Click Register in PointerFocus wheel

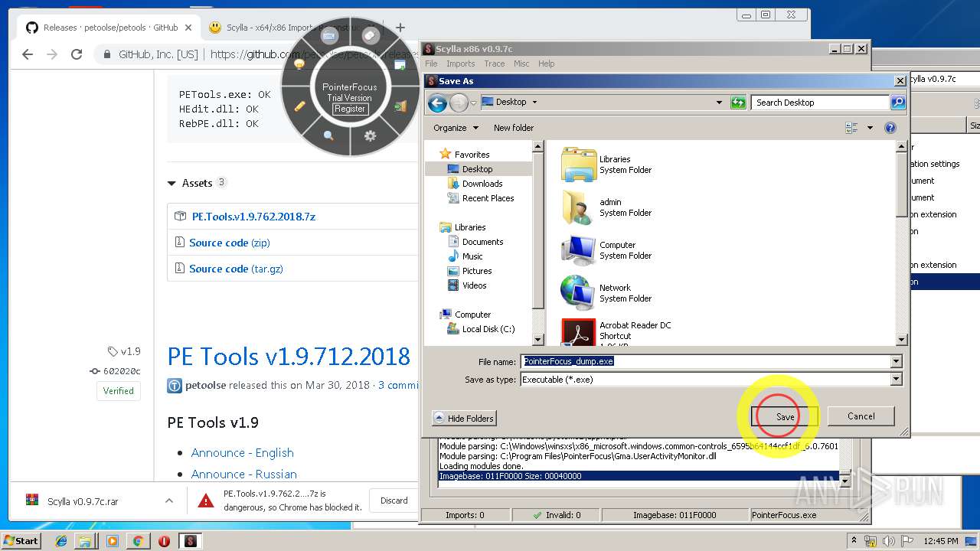(x=349, y=109)
